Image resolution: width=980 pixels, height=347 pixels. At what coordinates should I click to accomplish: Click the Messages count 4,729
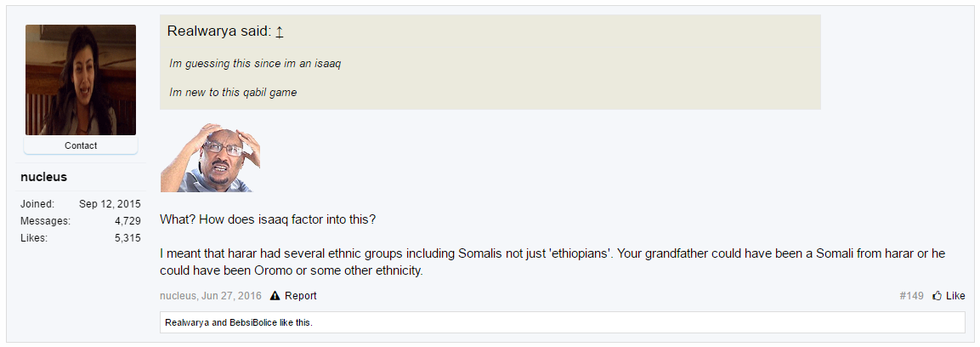pos(127,221)
